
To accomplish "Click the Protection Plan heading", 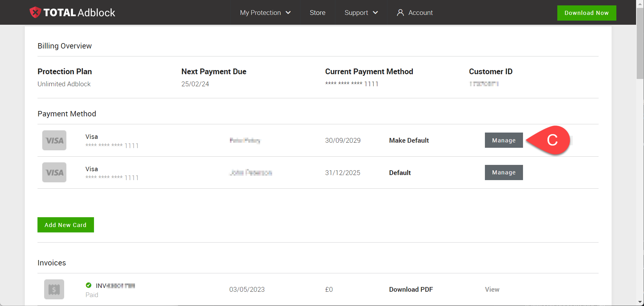I will 65,71.
